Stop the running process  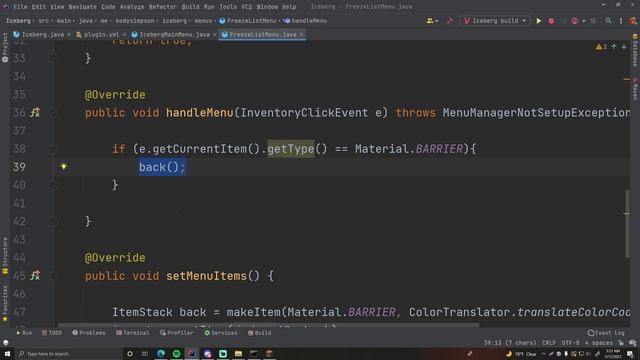tap(593, 20)
